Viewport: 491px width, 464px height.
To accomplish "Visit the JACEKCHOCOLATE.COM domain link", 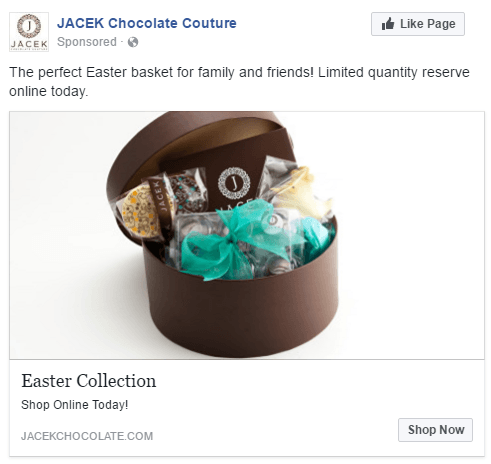I will 87,436.
